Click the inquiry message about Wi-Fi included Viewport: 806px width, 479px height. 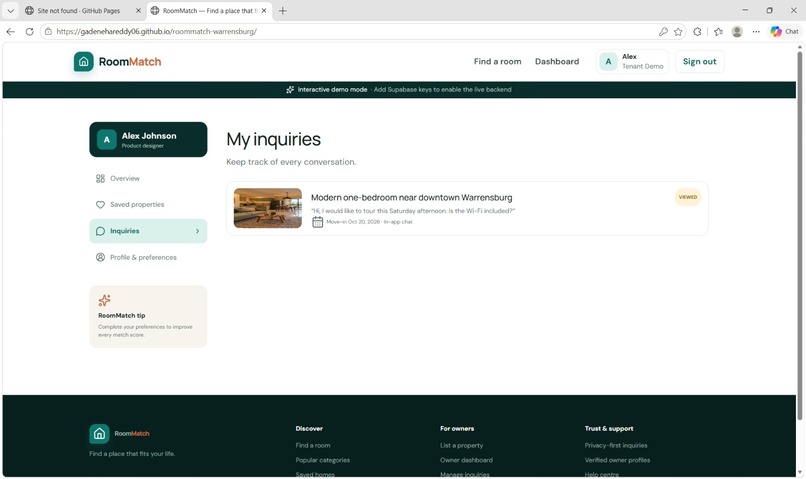pos(413,211)
